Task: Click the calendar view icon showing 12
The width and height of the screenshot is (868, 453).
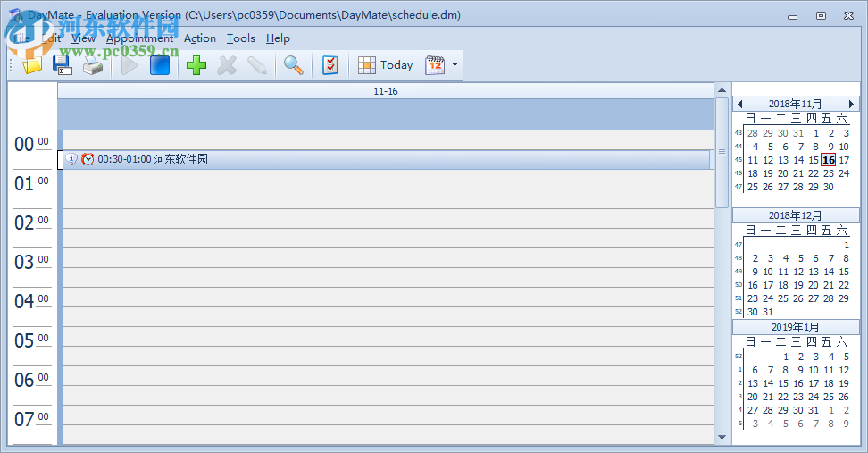Action: click(435, 65)
